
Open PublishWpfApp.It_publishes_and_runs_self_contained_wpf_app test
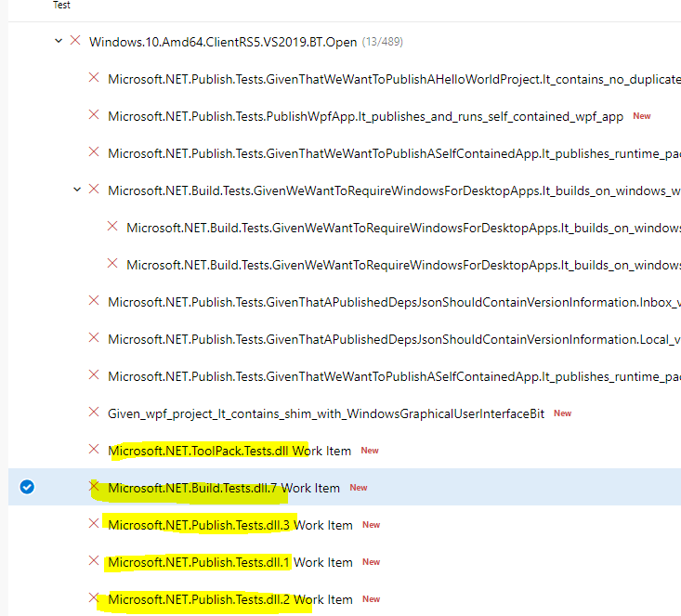(366, 116)
